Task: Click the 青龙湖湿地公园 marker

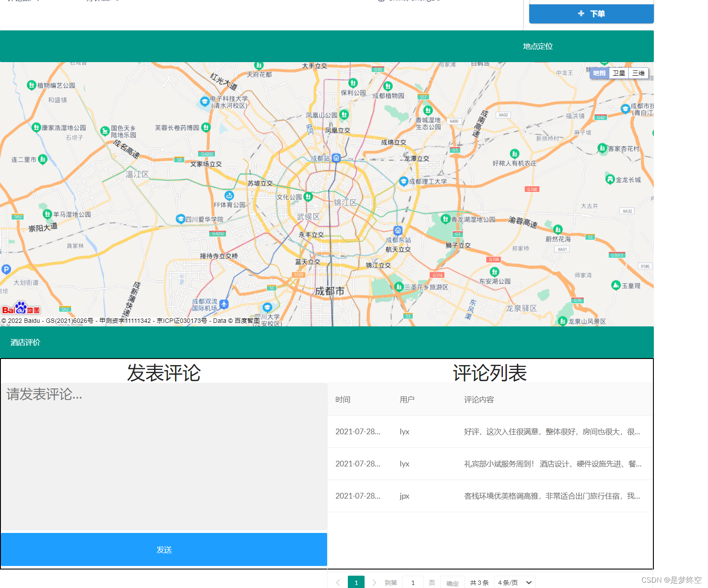Action: point(446,219)
